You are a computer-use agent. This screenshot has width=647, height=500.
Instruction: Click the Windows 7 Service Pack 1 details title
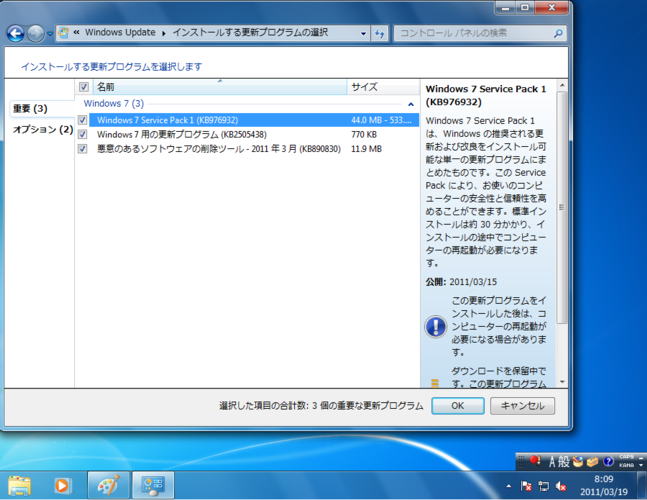pyautogui.click(x=486, y=95)
